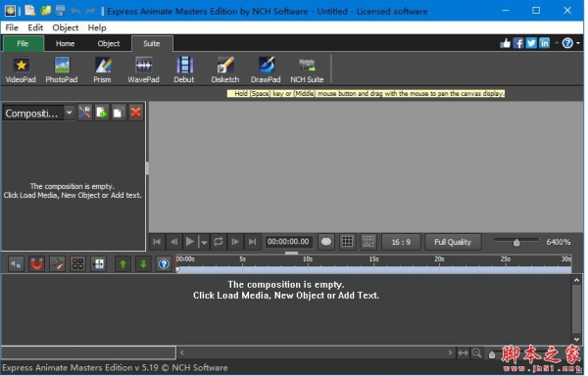This screenshot has height=376, width=588.
Task: Open the help dropdown arrow at top right
Action: coord(578,43)
